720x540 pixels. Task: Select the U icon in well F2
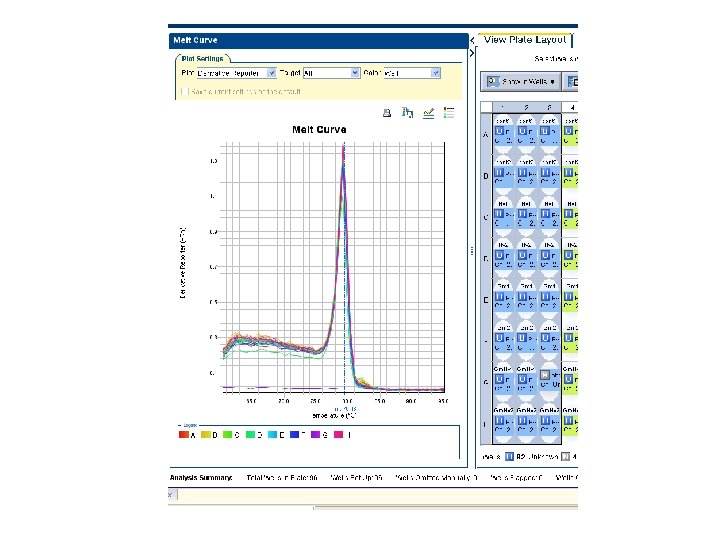pyautogui.click(x=523, y=338)
